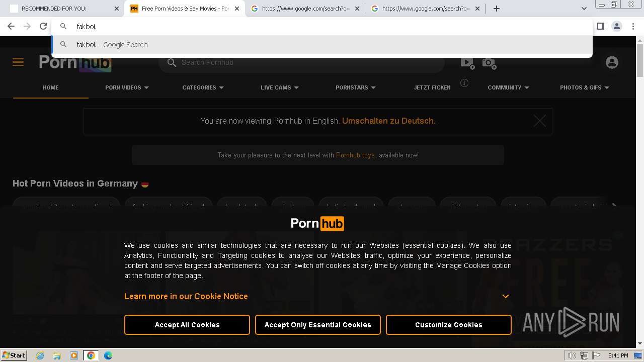Image resolution: width=644 pixels, height=362 pixels.
Task: Open the Windows Start button
Action: (x=14, y=355)
